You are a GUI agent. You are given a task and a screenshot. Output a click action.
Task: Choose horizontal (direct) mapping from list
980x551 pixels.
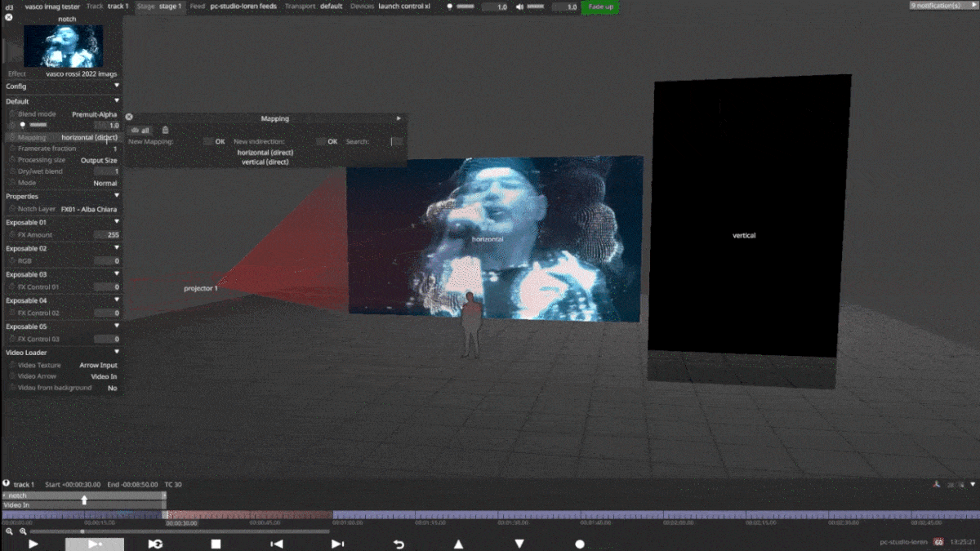265,153
